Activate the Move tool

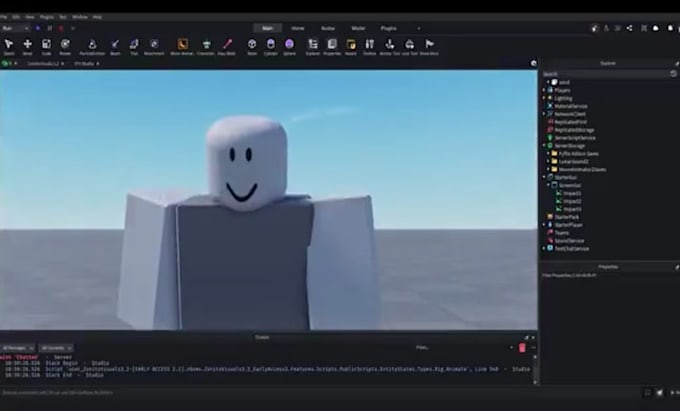pyautogui.click(x=27, y=47)
